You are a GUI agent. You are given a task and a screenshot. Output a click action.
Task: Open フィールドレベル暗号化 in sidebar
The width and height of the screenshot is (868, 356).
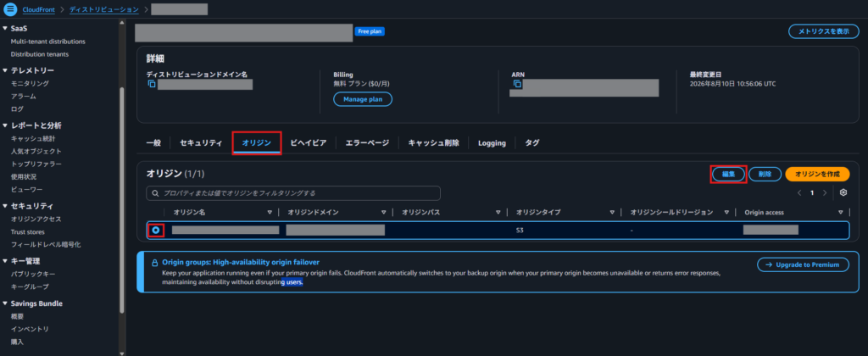pyautogui.click(x=46, y=245)
